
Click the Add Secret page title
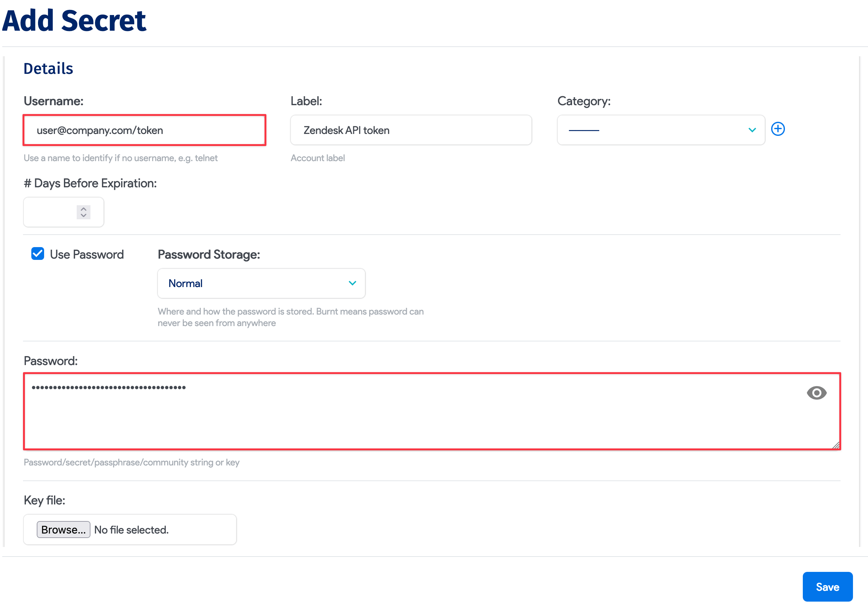click(74, 21)
